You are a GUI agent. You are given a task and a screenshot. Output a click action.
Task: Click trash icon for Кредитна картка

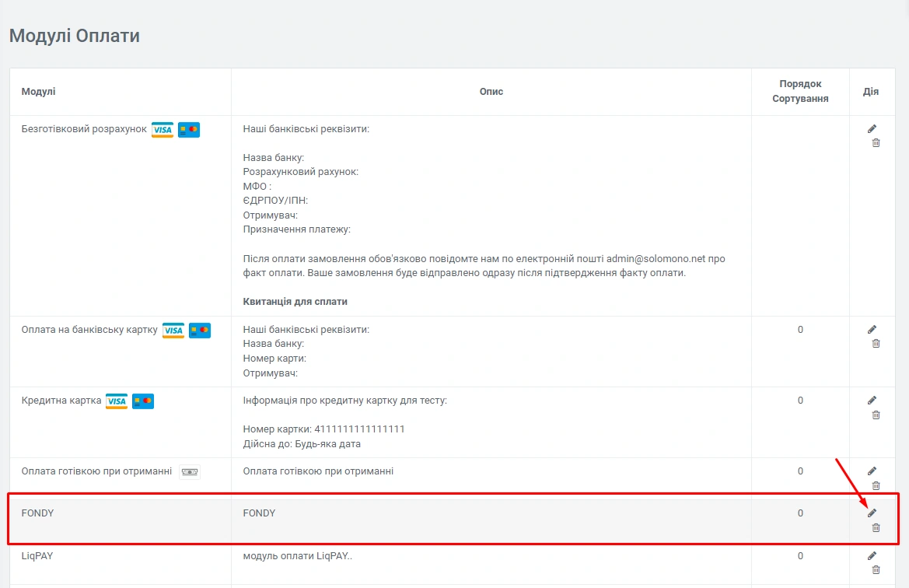(876, 415)
